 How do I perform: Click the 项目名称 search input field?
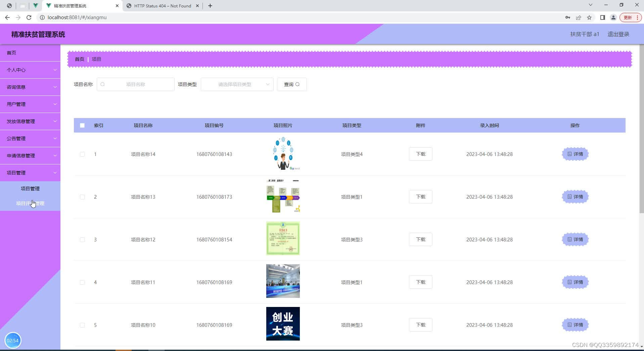[136, 84]
